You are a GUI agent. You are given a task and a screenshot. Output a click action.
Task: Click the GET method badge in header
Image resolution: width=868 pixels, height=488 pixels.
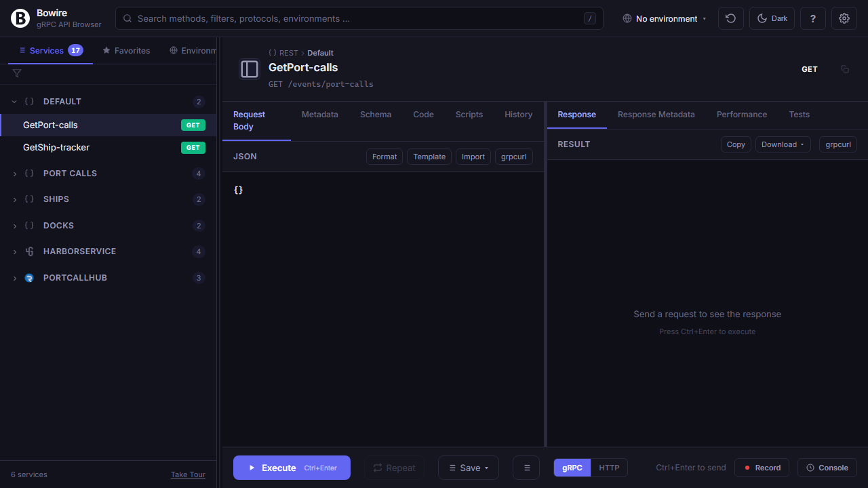pyautogui.click(x=810, y=69)
